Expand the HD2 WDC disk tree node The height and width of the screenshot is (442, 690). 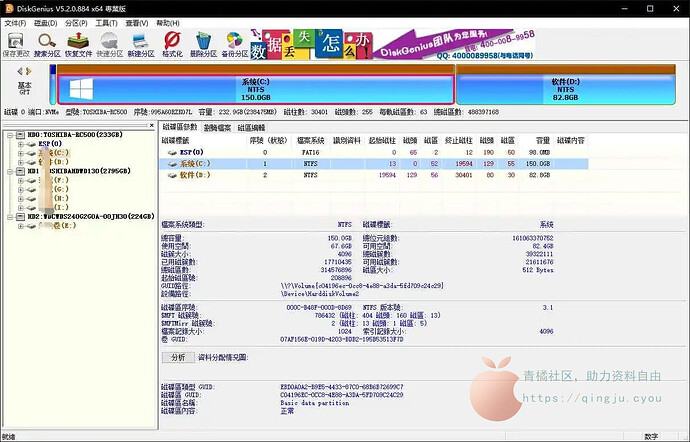pos(10,216)
